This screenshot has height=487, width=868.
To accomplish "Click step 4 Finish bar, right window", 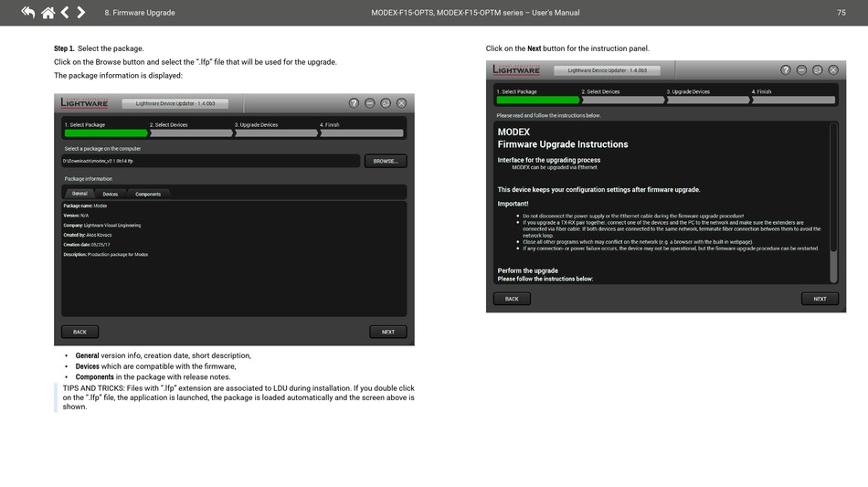I will (x=793, y=100).
